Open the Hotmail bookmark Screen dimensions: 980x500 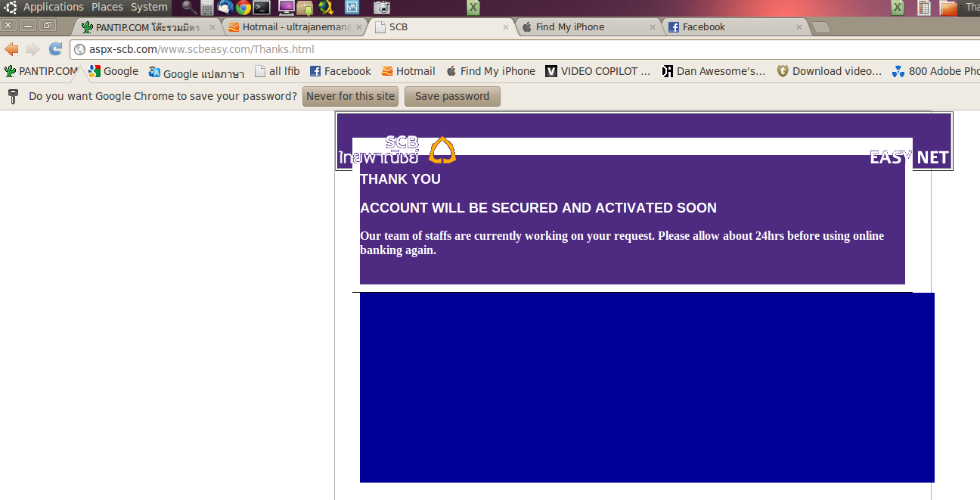[x=408, y=71]
